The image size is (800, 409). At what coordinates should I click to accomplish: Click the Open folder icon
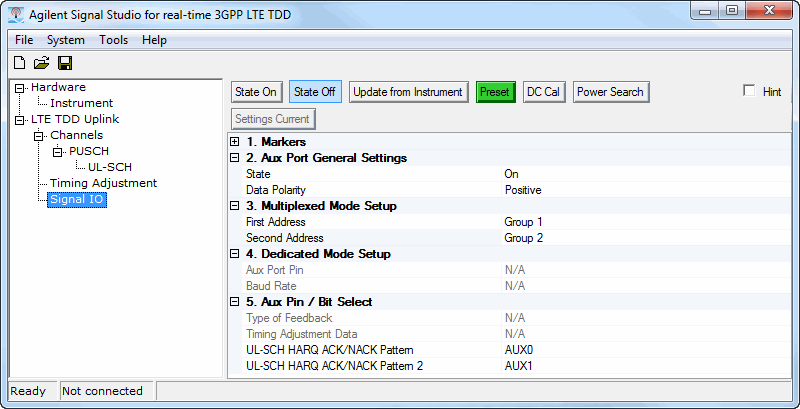point(41,63)
